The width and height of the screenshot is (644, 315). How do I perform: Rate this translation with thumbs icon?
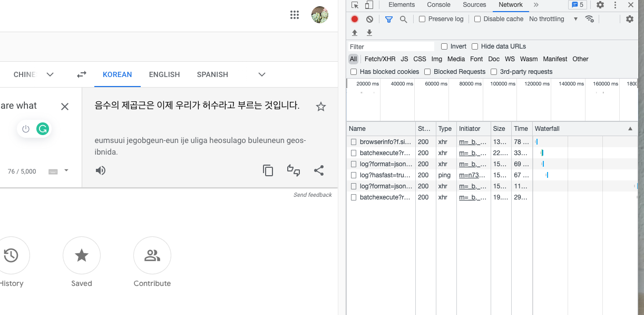pyautogui.click(x=294, y=170)
